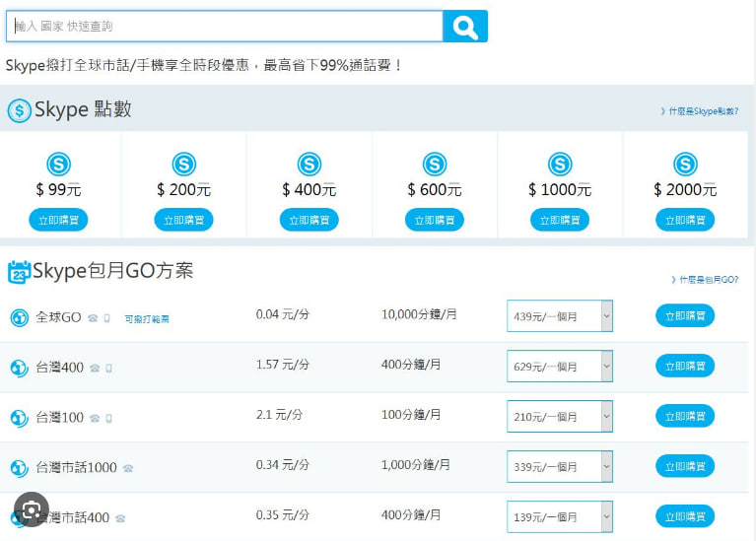
Task: Click the 0.34 元/分 rate text
Action: point(283,465)
